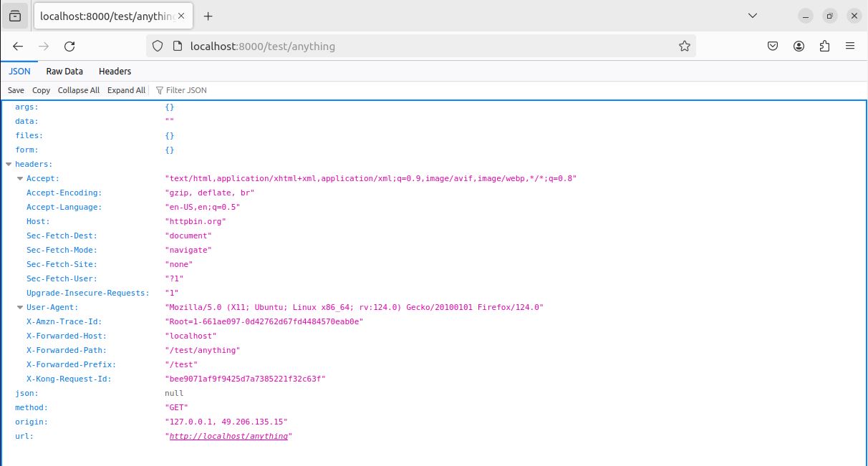Reload the current page

tap(69, 46)
